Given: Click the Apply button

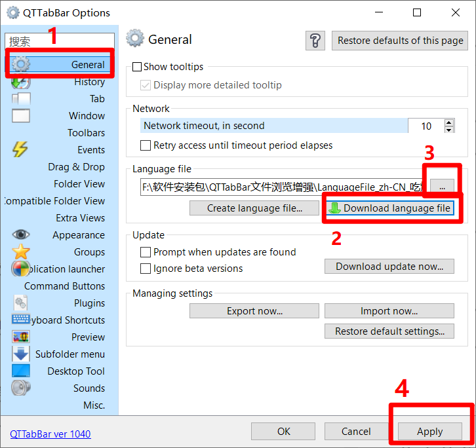Looking at the screenshot, I should click(430, 432).
